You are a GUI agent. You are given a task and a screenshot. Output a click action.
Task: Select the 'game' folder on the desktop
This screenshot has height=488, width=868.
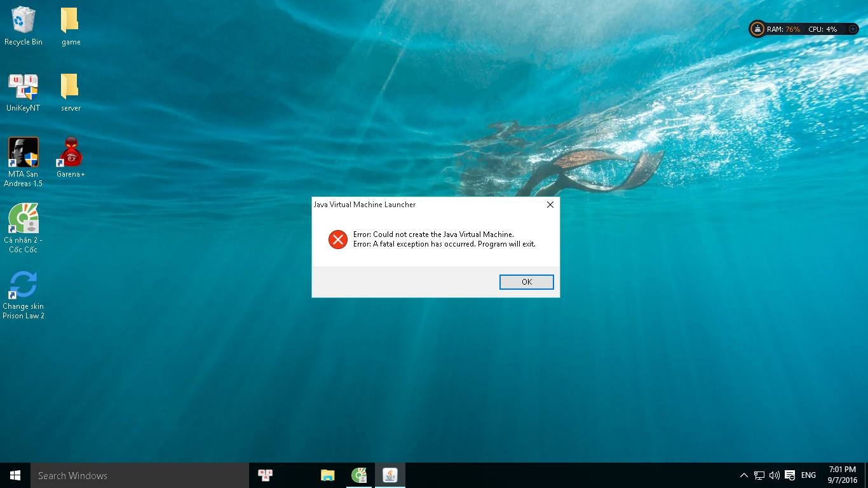pyautogui.click(x=71, y=26)
